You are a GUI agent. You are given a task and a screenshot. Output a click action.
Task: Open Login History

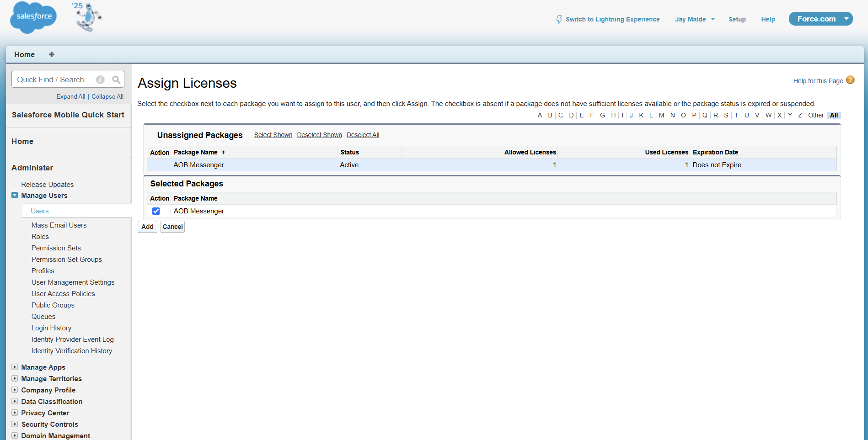(51, 328)
